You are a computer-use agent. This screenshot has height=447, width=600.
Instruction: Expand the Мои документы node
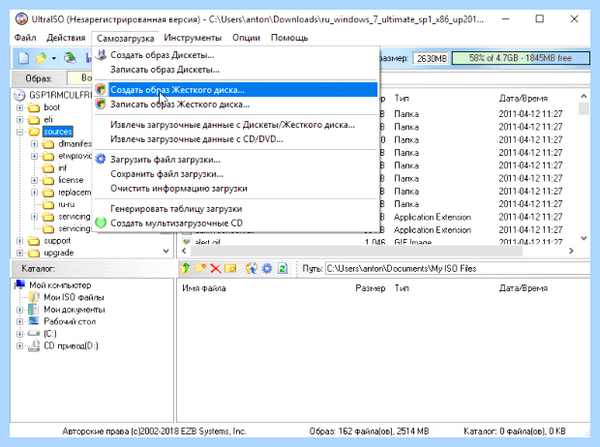pos(20,309)
